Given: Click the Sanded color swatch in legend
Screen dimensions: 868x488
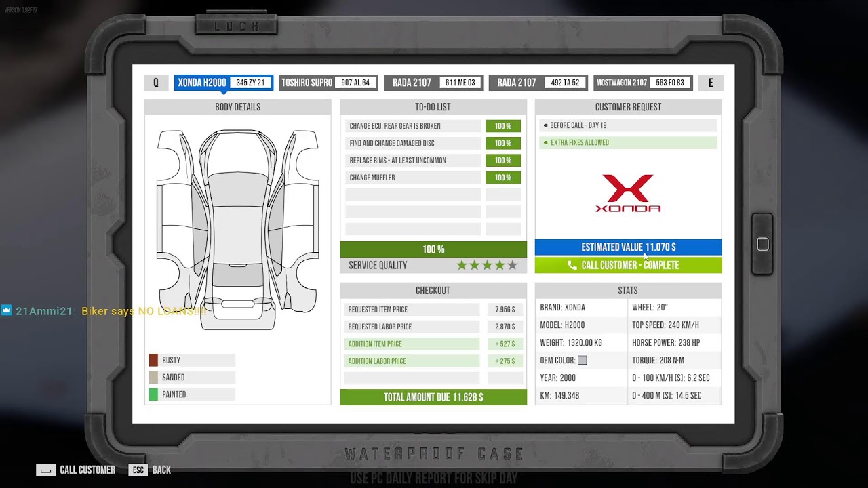Looking at the screenshot, I should pos(153,377).
